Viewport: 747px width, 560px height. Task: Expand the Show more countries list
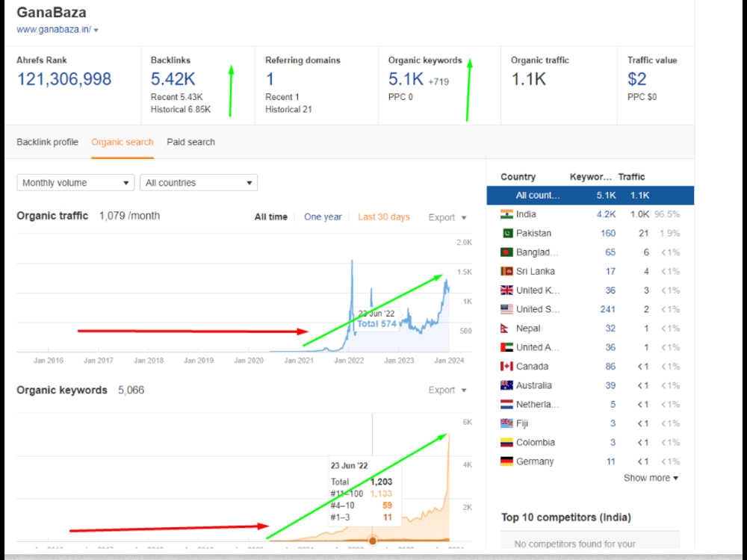pos(651,478)
